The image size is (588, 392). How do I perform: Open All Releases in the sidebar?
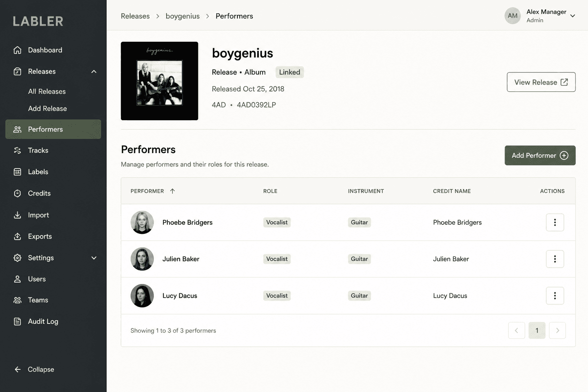[x=47, y=91]
